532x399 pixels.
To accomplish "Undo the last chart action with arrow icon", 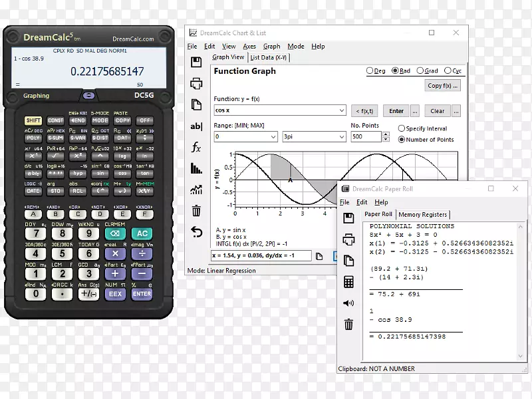I will pos(196,232).
